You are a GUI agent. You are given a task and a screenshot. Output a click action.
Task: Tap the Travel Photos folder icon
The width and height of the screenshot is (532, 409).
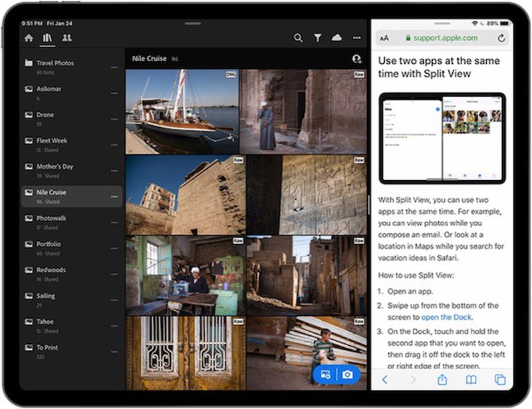[x=29, y=63]
